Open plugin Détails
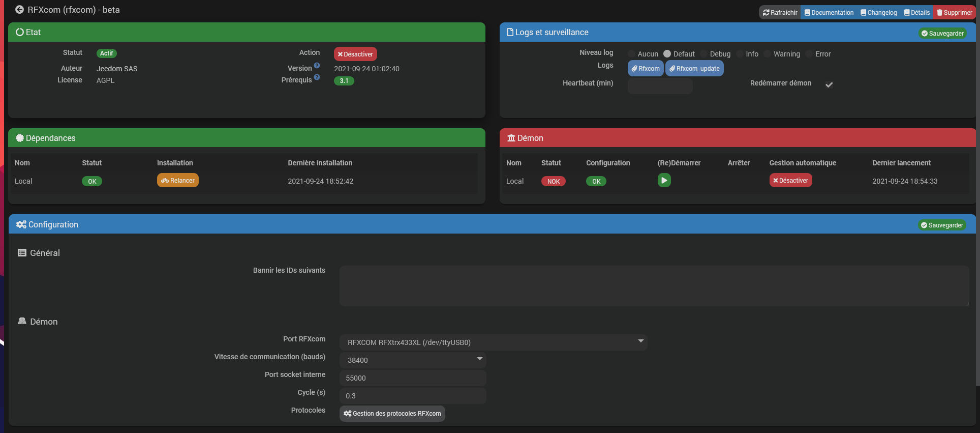 [917, 12]
